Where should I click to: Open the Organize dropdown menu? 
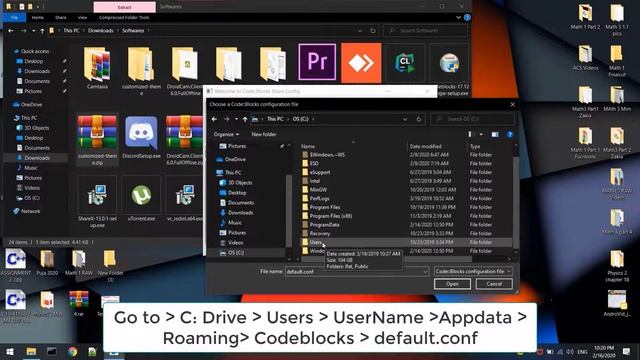pyautogui.click(x=226, y=134)
